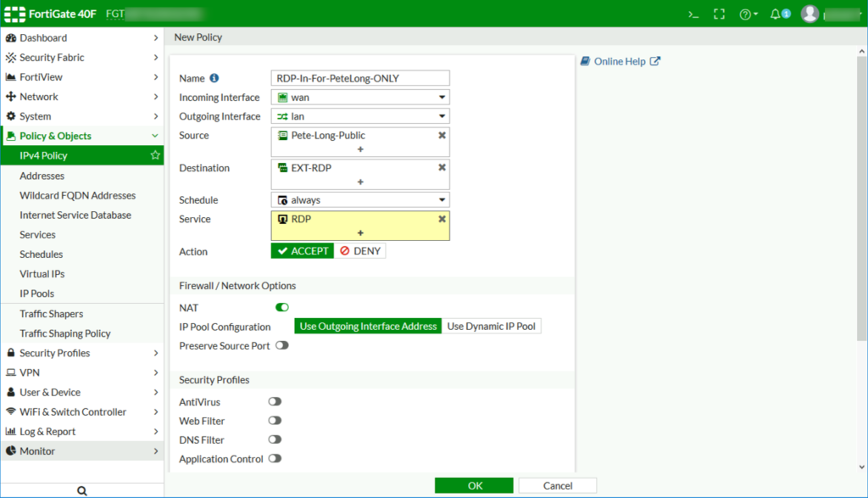Screen dimensions: 868x498
Task: Click the star to favorite IPv4 Policy
Action: tap(155, 156)
